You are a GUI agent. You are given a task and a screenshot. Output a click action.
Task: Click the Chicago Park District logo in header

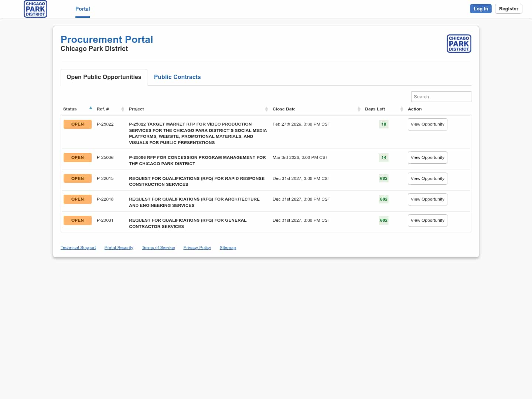35,9
